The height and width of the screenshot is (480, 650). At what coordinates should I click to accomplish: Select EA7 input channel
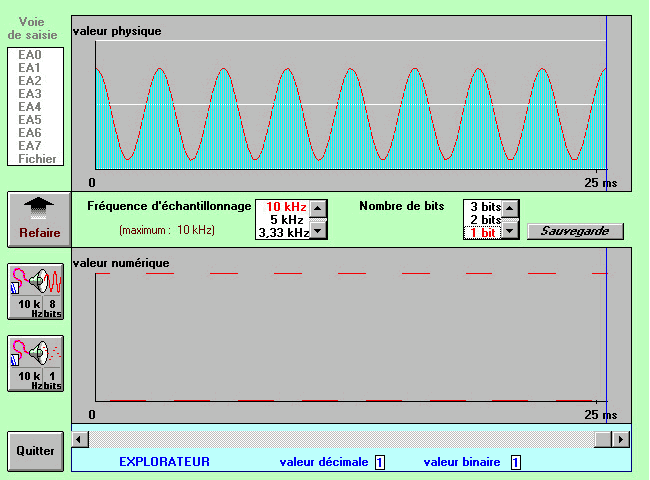pos(30,146)
